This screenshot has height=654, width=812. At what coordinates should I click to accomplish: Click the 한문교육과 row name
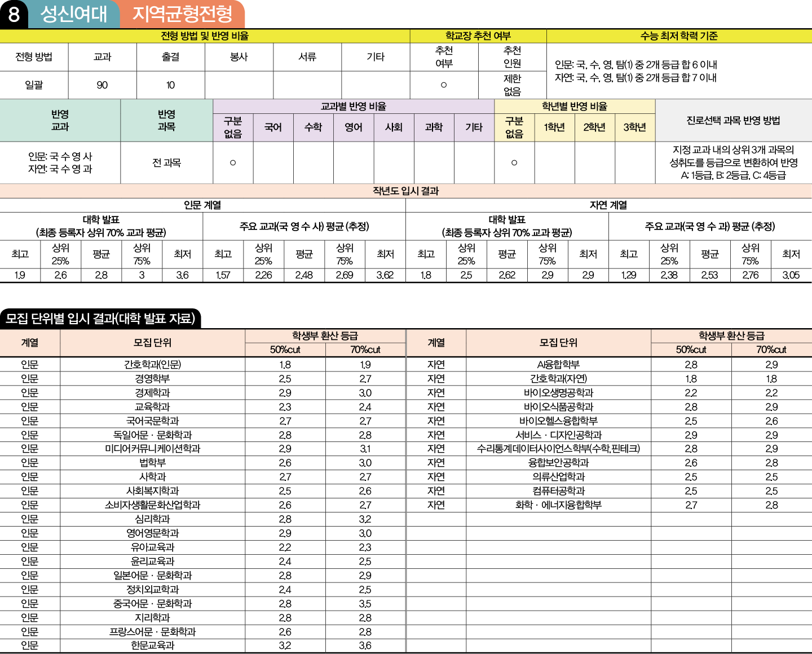(152, 646)
